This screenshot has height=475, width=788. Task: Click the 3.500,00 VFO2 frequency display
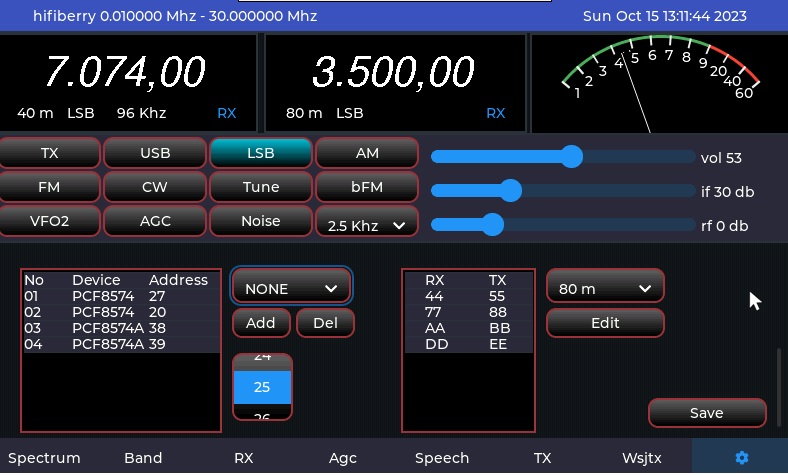393,72
